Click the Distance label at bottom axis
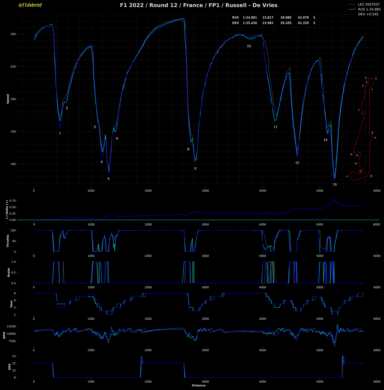The height and width of the screenshot is (390, 384). coord(199,385)
